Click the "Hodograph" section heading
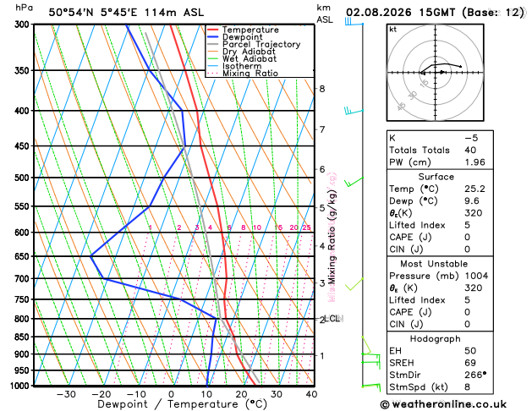This screenshot has height=411, width=532. click(435, 339)
